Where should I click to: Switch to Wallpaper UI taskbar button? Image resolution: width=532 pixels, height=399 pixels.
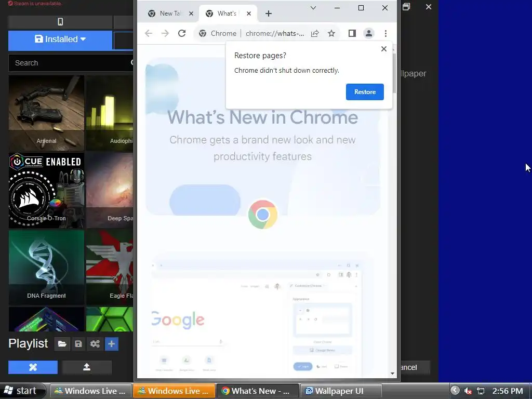coord(341,391)
